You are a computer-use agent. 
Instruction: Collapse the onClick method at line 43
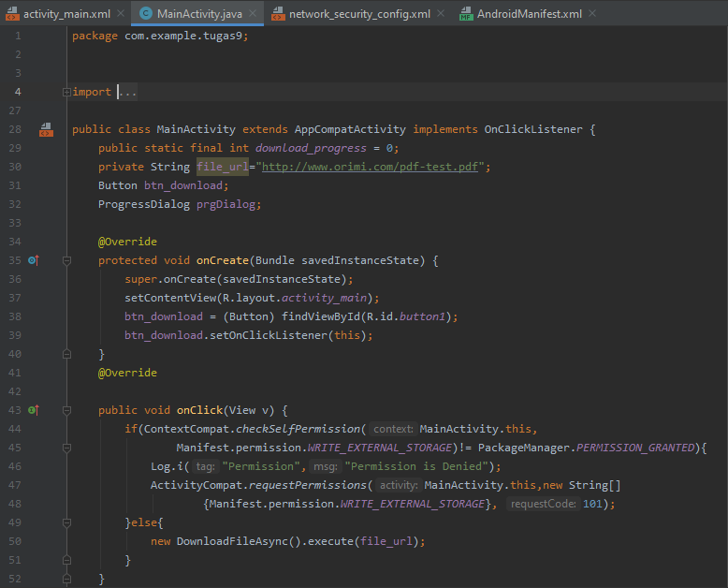66,411
